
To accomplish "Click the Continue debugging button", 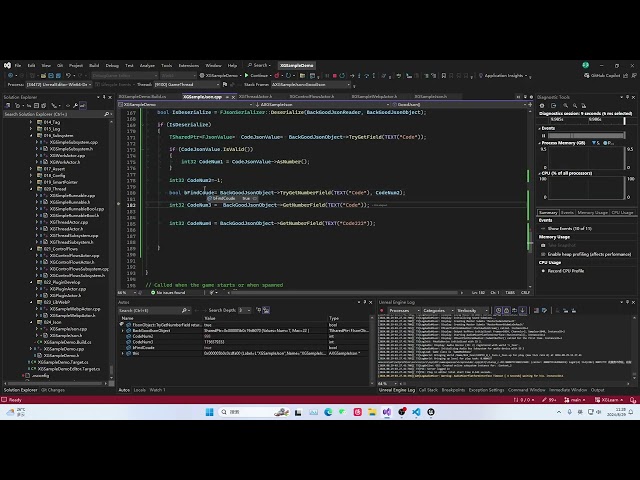I will pyautogui.click(x=256, y=76).
